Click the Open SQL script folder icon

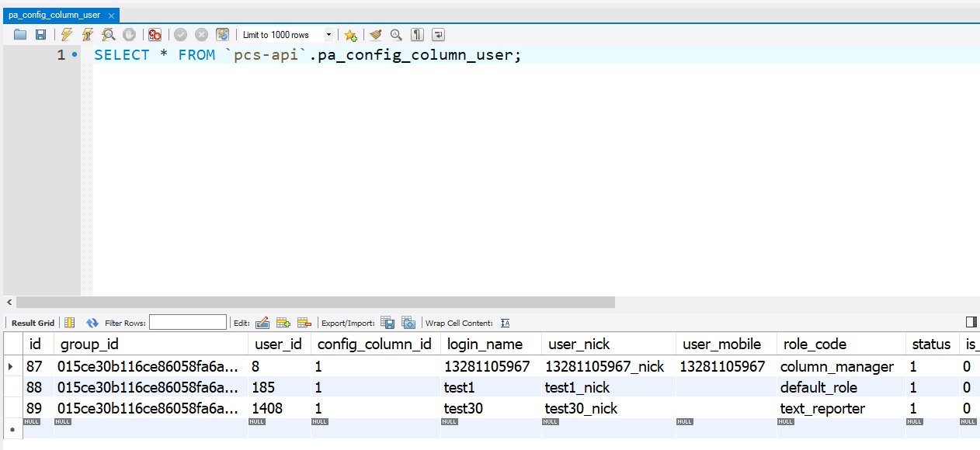[20, 35]
